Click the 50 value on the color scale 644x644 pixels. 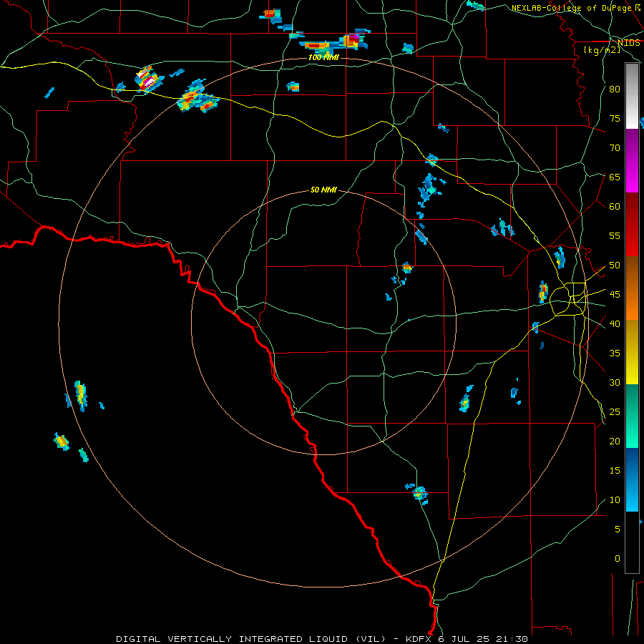[615, 265]
